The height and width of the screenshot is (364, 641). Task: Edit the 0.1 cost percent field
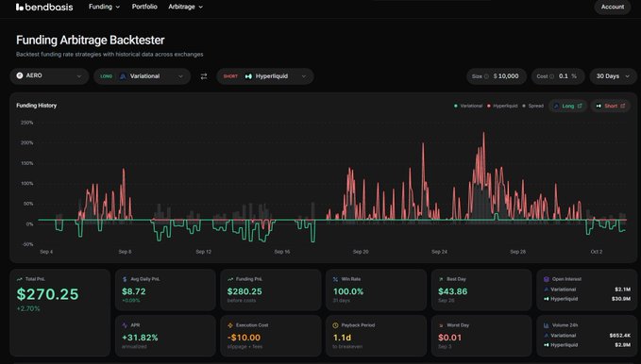point(564,76)
